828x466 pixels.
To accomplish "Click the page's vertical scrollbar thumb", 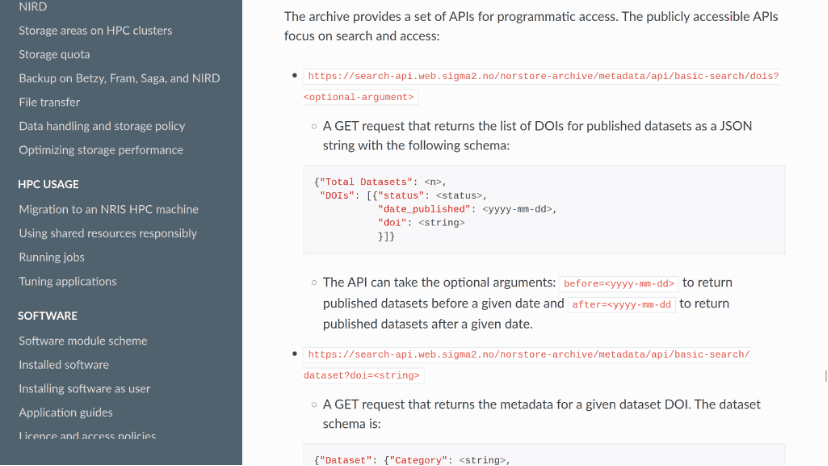I will [x=825, y=376].
